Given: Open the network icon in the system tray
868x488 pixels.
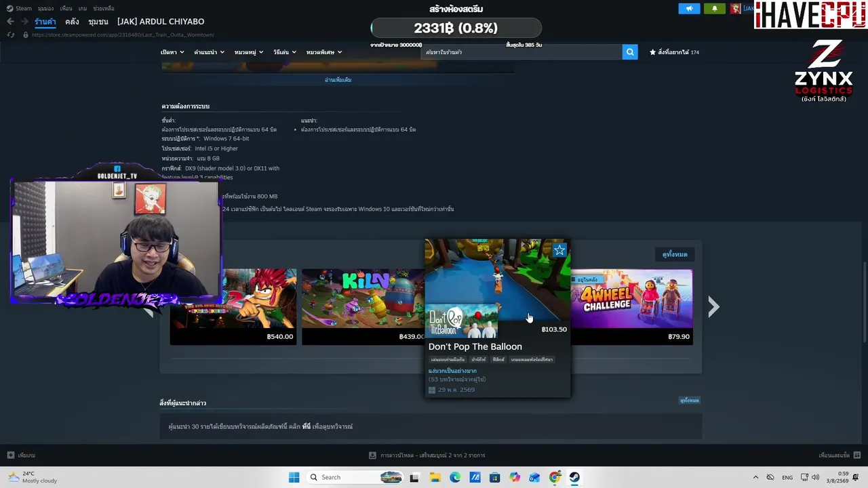Looking at the screenshot, I should pyautogui.click(x=803, y=477).
